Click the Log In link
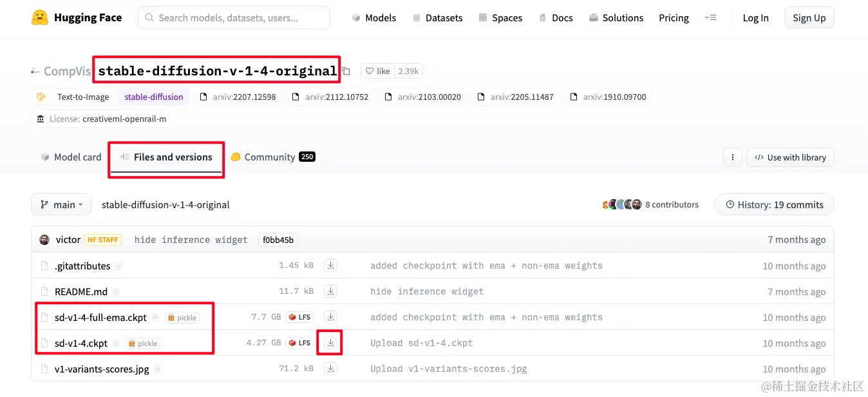 (x=755, y=17)
